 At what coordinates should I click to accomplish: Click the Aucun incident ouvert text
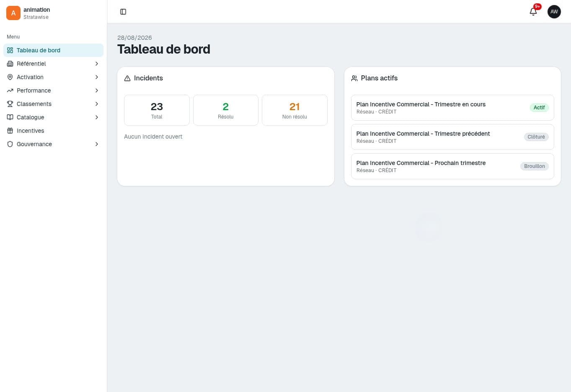(x=153, y=137)
